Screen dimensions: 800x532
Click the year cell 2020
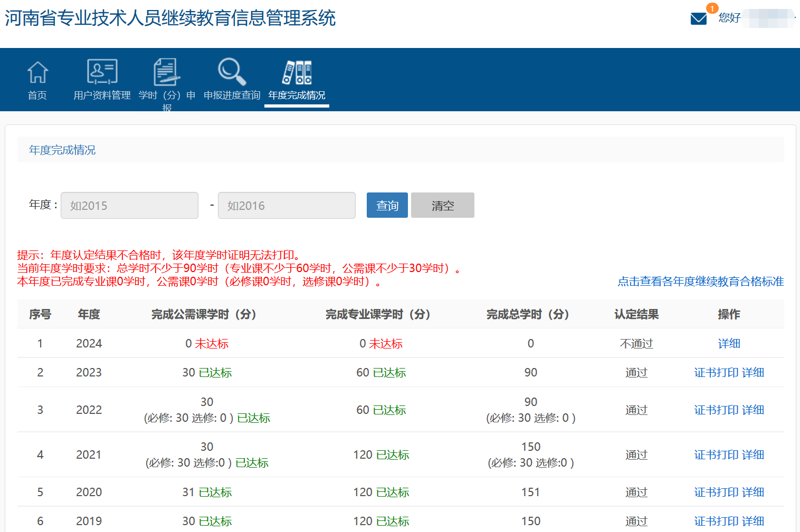[89, 492]
